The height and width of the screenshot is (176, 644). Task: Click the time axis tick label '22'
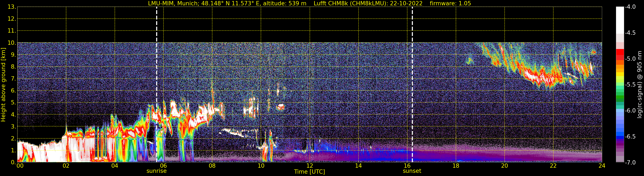tap(553, 166)
